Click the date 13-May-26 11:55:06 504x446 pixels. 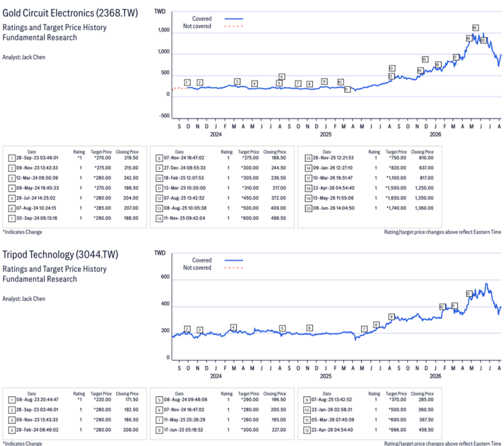point(333,198)
